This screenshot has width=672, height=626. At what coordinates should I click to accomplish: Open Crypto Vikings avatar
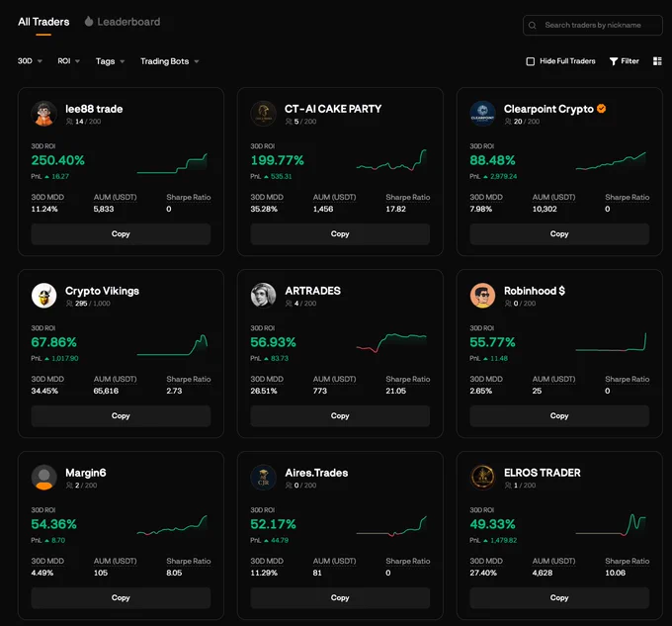point(44,296)
